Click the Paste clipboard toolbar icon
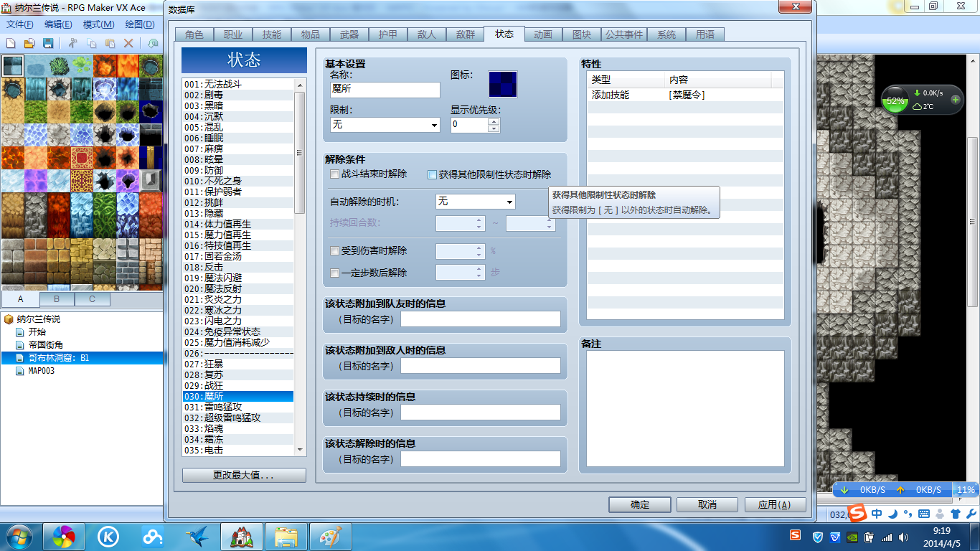980x551 pixels. 110,44
